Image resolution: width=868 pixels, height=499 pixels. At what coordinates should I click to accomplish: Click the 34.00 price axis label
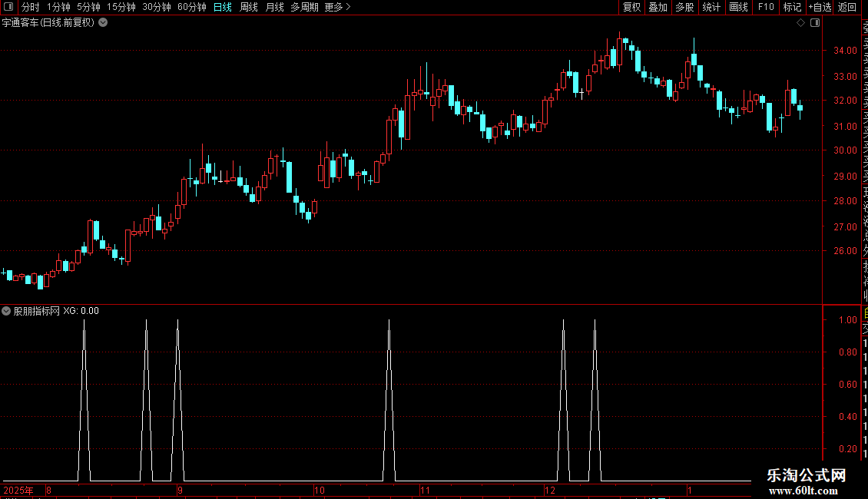click(x=845, y=51)
